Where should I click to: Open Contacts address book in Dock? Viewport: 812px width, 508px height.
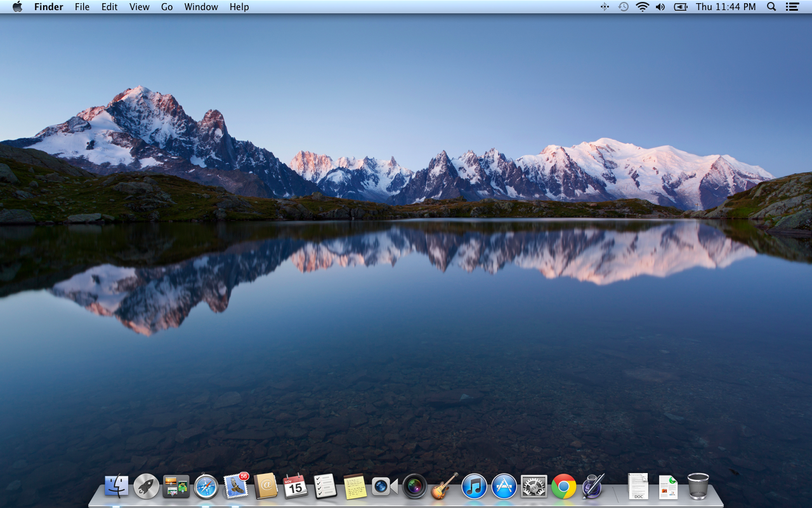266,486
